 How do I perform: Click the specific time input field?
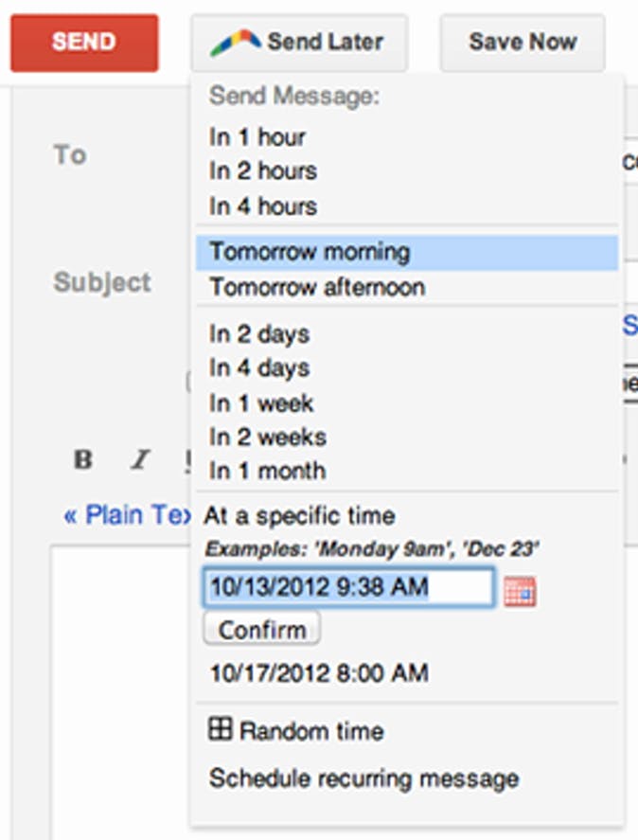point(347,587)
